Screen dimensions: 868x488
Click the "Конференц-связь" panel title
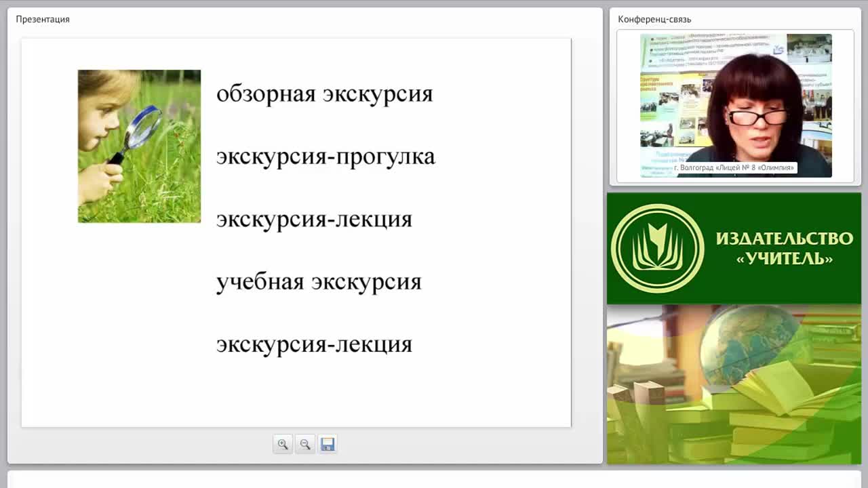[x=654, y=19]
